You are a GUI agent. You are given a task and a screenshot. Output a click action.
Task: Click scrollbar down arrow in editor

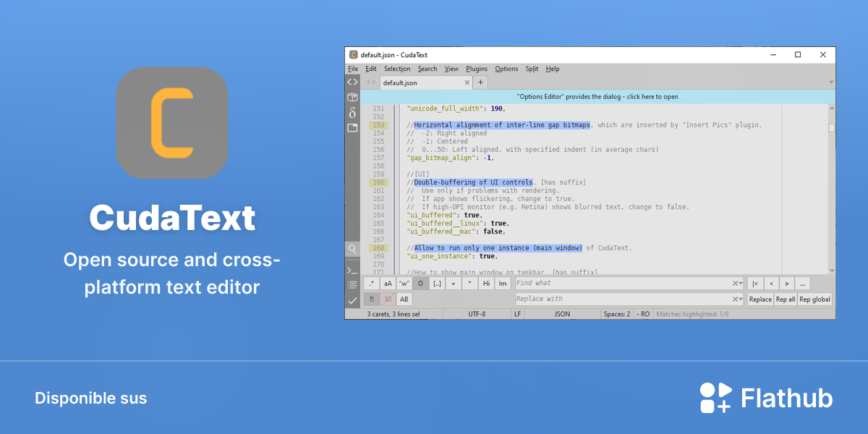832,270
